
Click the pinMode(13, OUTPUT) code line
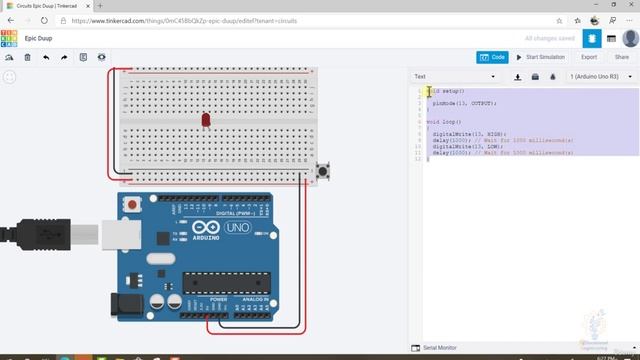pos(464,103)
